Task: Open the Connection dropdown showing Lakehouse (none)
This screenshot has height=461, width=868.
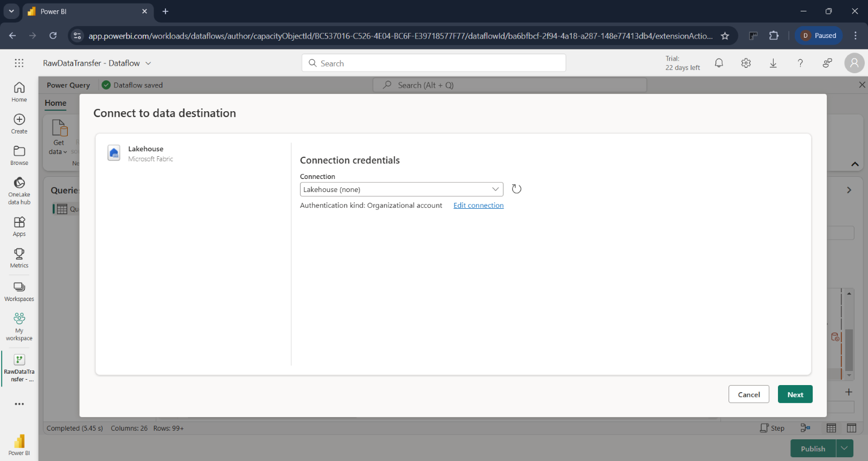Action: click(x=401, y=189)
